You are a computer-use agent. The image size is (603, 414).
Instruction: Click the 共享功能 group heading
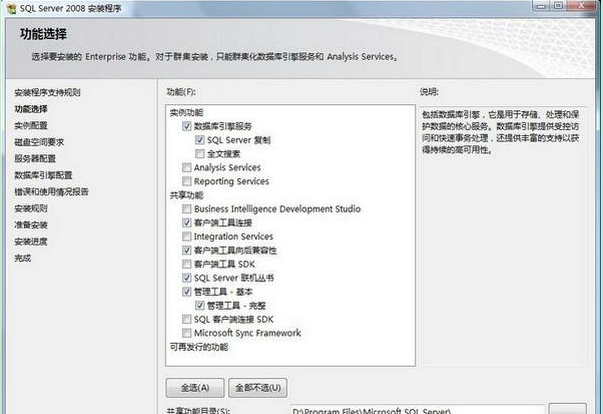(186, 195)
